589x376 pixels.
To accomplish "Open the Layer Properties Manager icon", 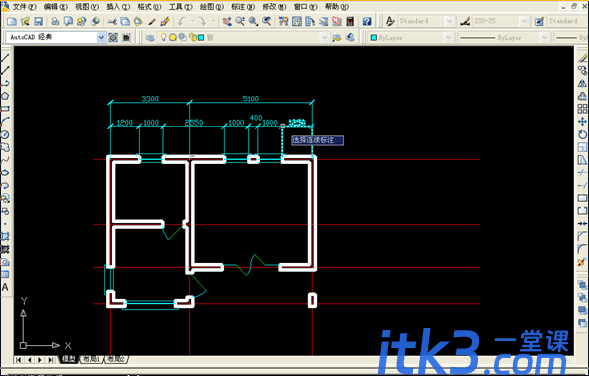I will pos(150,38).
